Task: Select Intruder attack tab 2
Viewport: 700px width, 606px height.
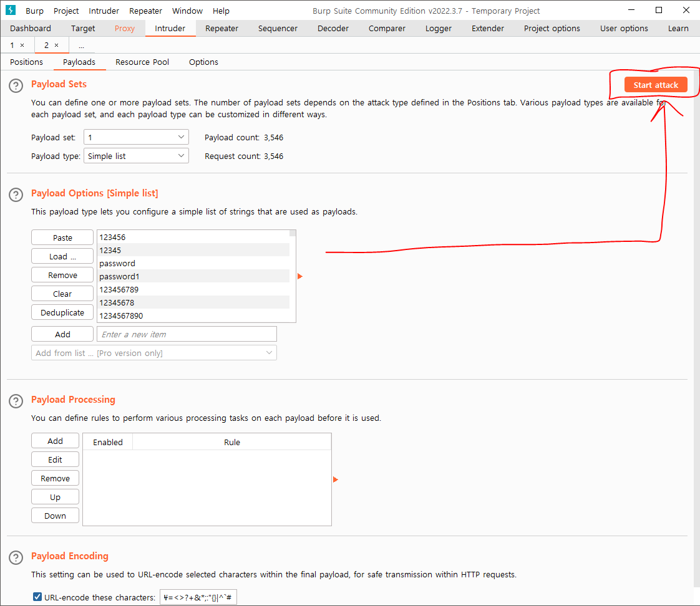Action: (46, 45)
